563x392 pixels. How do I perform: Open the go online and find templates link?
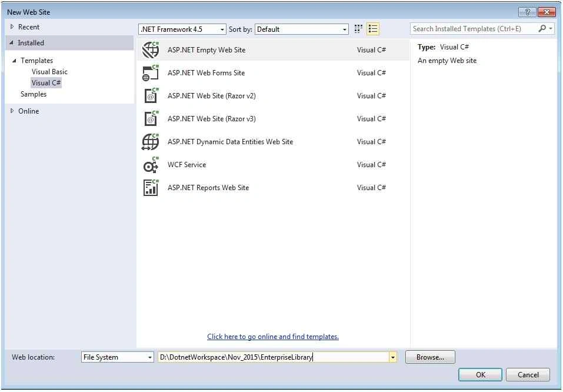click(273, 336)
